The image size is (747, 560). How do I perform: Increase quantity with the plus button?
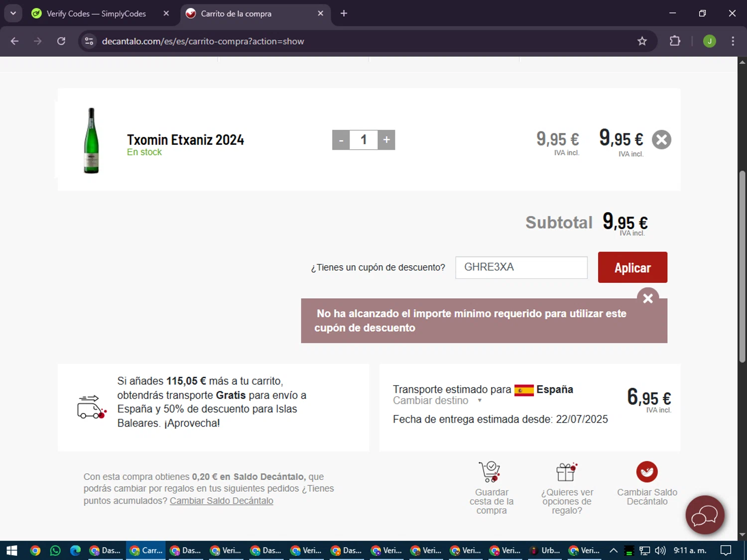pos(386,140)
